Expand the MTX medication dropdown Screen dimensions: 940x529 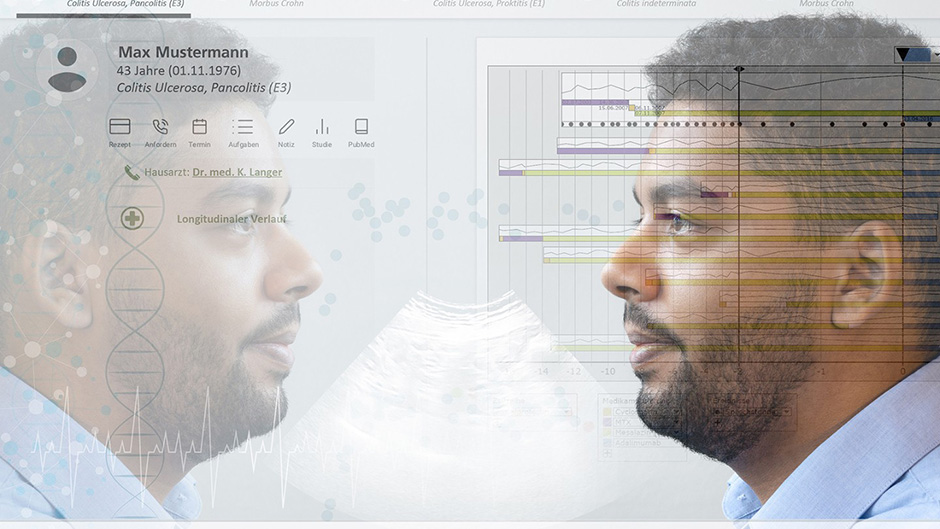(x=677, y=422)
